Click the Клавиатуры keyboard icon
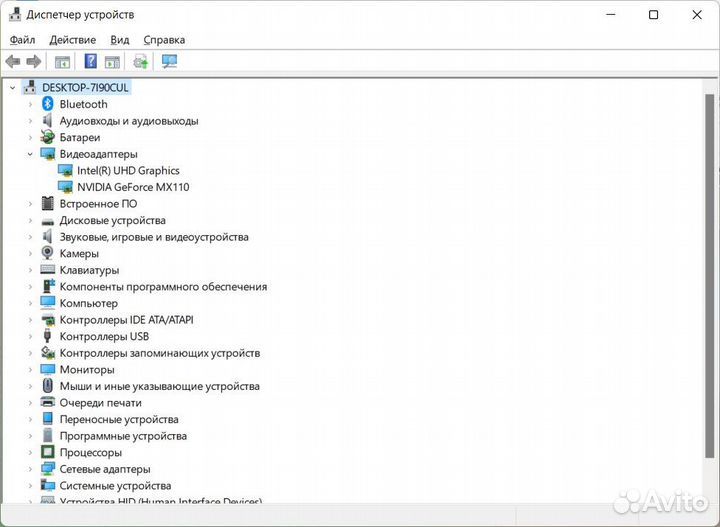 47,269
